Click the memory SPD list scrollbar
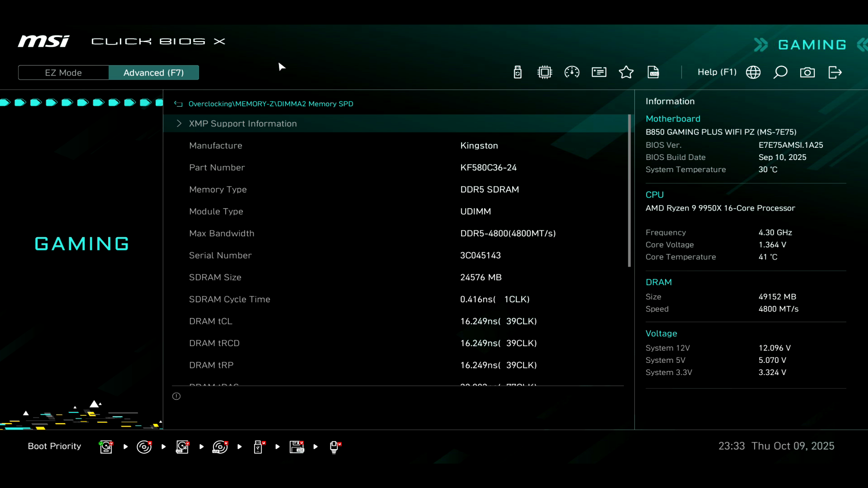This screenshot has height=488, width=868. click(629, 191)
